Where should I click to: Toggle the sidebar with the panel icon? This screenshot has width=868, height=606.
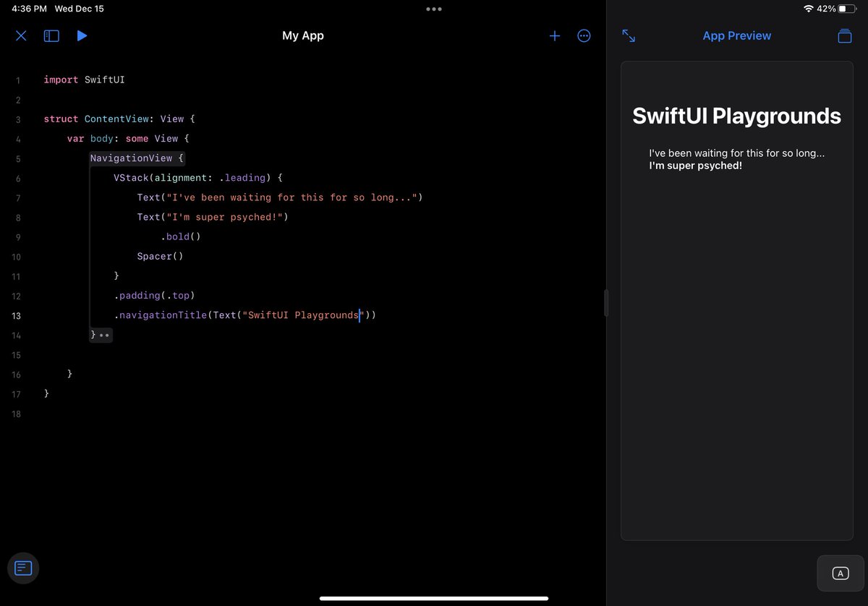click(51, 35)
